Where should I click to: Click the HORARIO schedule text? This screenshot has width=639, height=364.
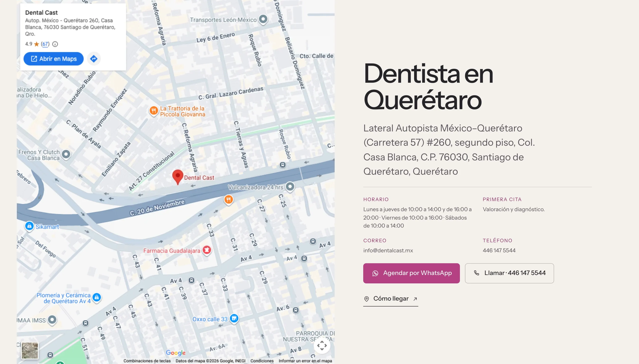pos(417,217)
